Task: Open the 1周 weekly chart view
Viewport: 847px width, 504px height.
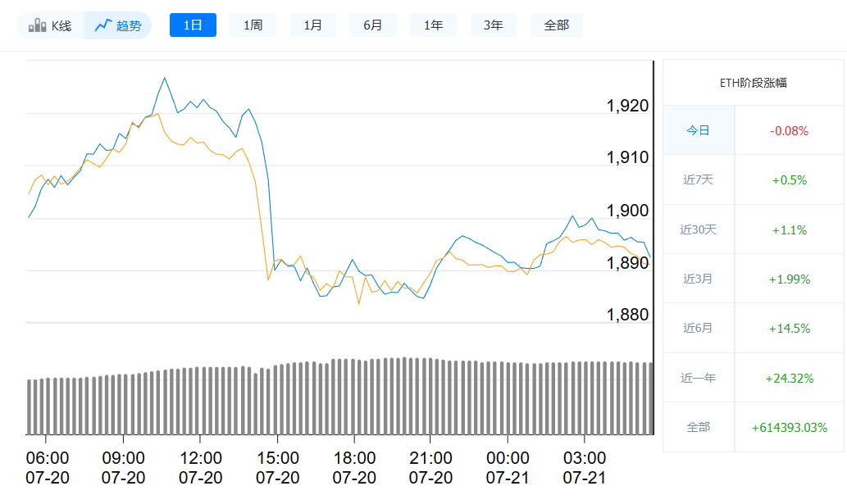Action: [x=253, y=25]
